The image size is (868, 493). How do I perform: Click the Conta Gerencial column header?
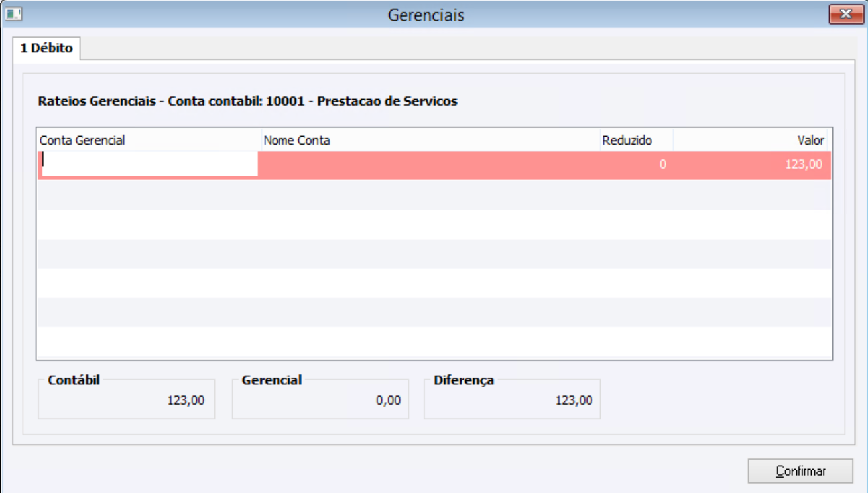pos(149,141)
